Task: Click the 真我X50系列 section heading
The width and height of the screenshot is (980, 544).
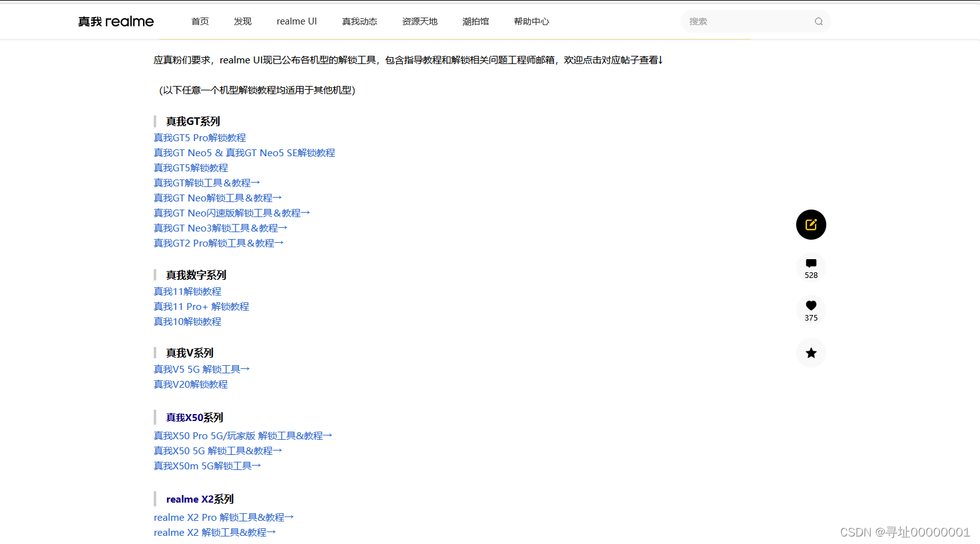Action: [x=194, y=418]
